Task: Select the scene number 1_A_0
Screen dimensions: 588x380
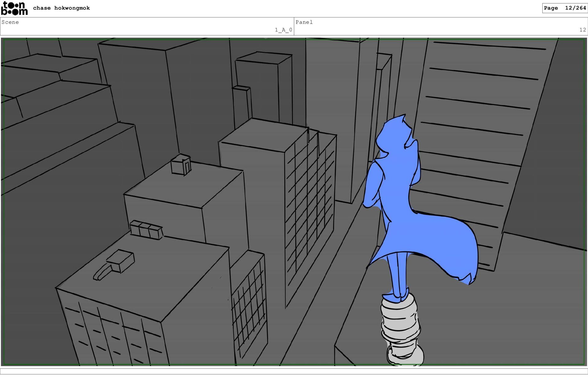Action: pyautogui.click(x=283, y=30)
